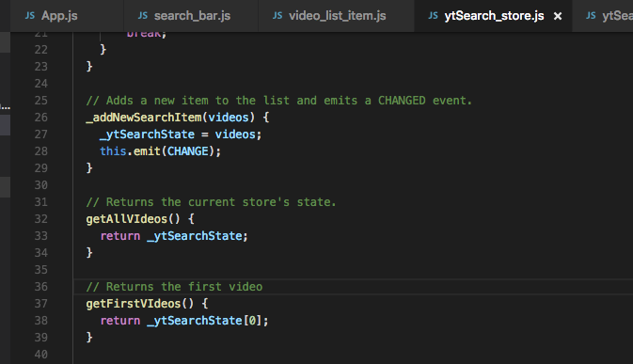The height and width of the screenshot is (364, 633).
Task: Click the '_ytSearchState = videos;' line
Action: point(181,135)
